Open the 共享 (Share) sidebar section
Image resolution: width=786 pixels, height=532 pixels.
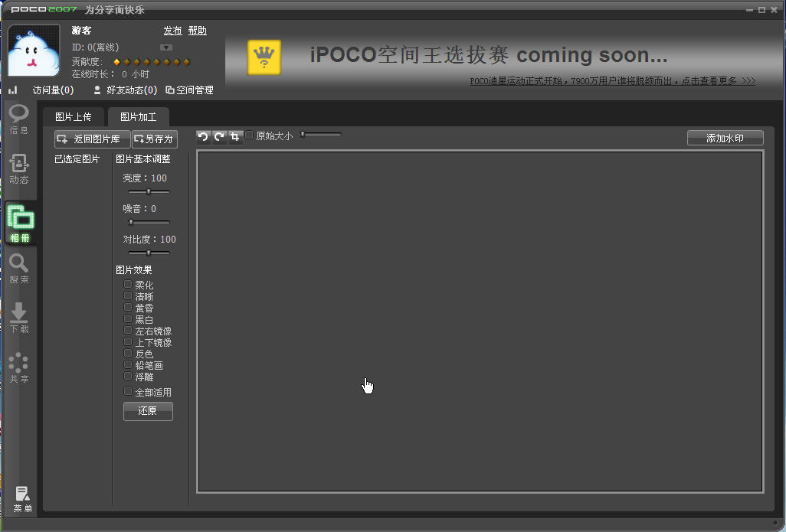pos(19,367)
